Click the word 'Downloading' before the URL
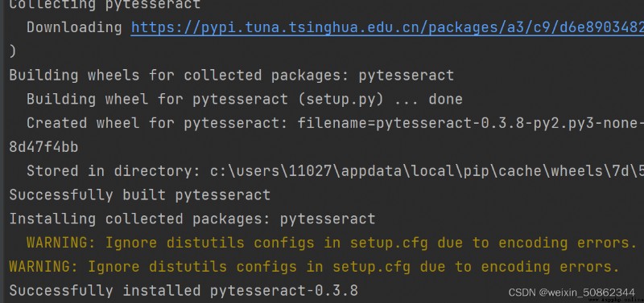The width and height of the screenshot is (644, 303). tap(74, 27)
